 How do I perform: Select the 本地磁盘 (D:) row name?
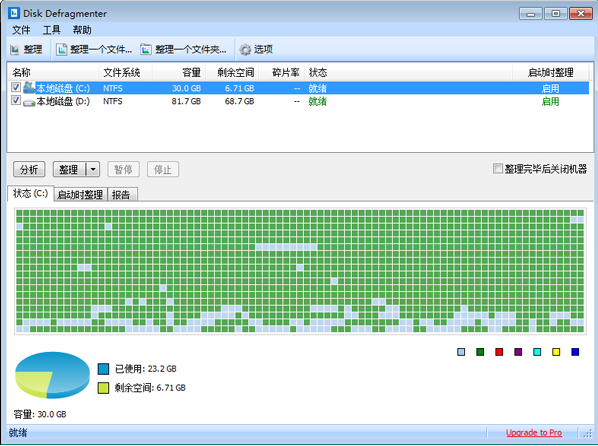[63, 101]
